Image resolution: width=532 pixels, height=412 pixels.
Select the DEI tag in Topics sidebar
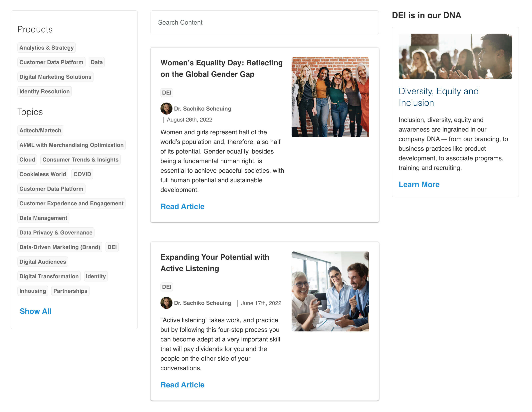(112, 247)
